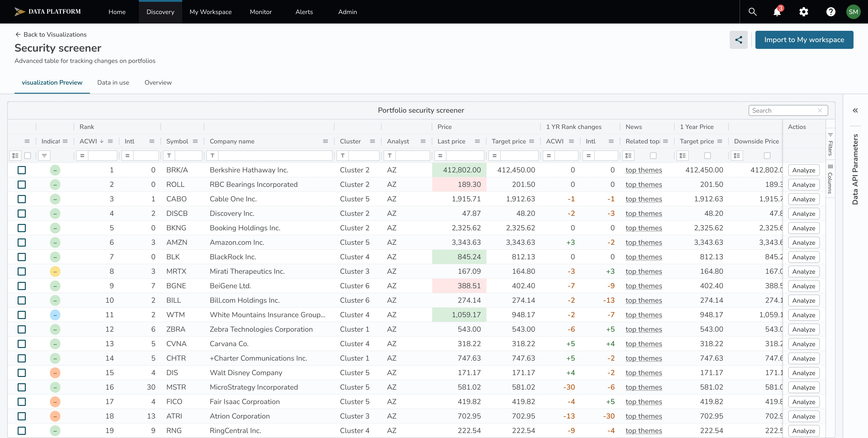Collapse the Data API Parameters panel
This screenshot has height=438, width=868.
pyautogui.click(x=855, y=111)
